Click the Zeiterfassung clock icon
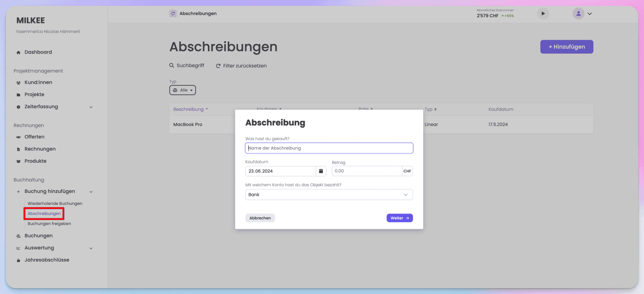The width and height of the screenshot is (644, 294). tap(19, 106)
